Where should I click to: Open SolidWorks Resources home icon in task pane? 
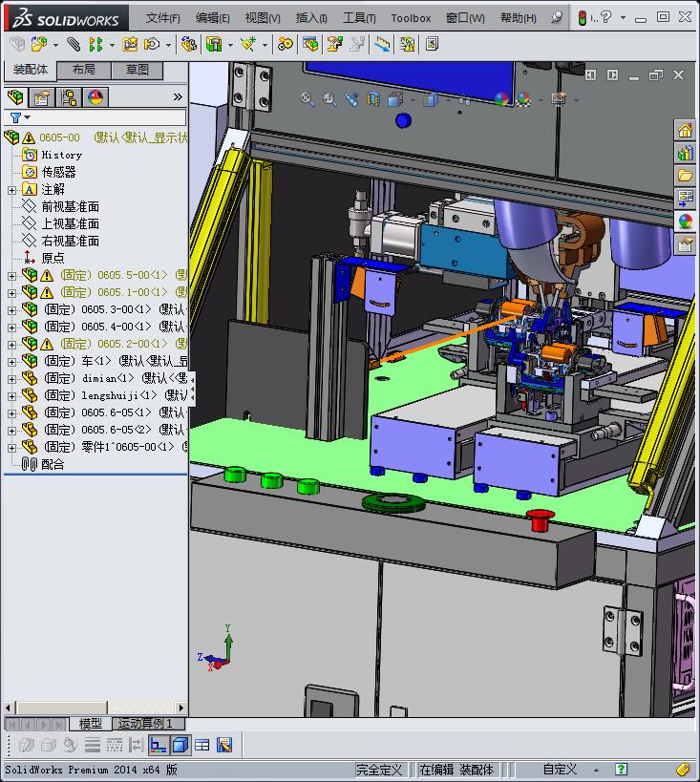click(x=685, y=130)
